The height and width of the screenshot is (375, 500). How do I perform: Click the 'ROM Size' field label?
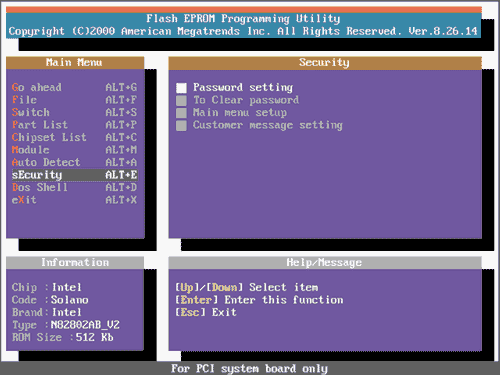(x=37, y=337)
